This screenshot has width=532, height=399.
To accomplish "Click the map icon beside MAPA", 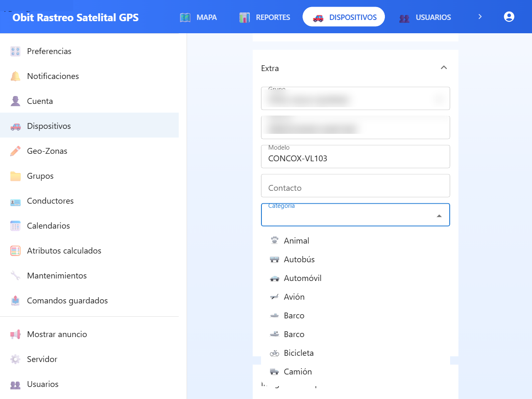I will coord(185,17).
